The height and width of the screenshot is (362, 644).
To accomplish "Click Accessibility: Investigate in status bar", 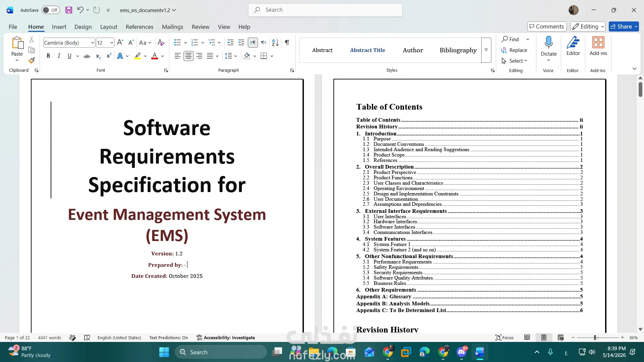I will tap(226, 338).
